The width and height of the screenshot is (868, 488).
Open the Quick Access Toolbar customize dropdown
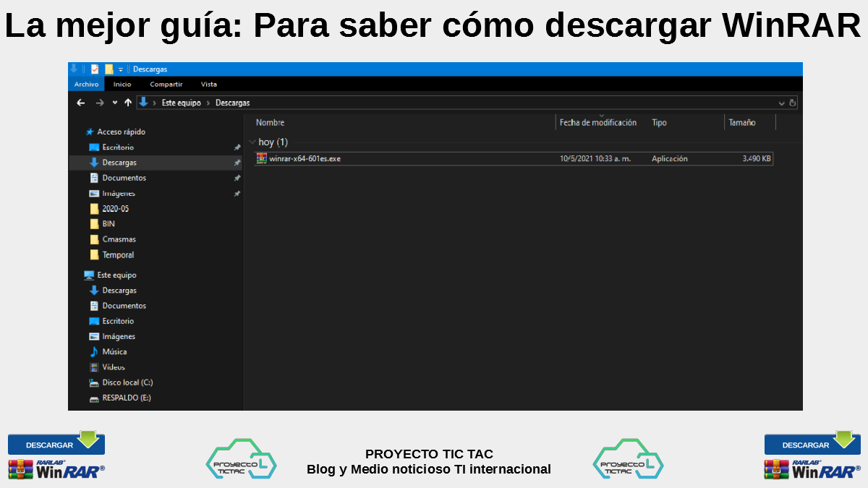click(121, 69)
